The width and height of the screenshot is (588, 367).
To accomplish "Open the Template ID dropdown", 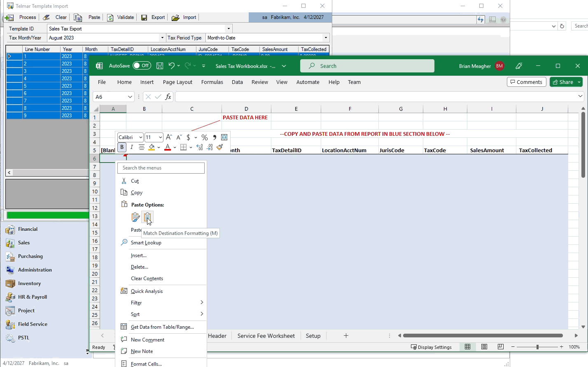I will [228, 28].
